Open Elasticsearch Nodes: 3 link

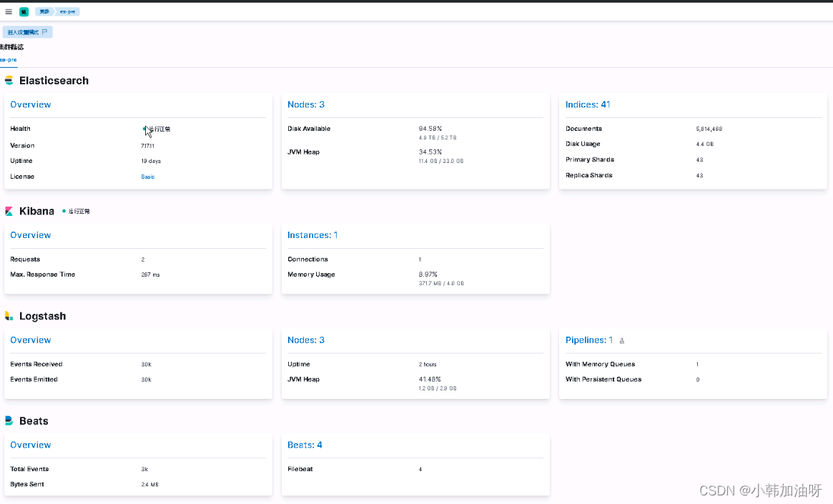pos(306,104)
